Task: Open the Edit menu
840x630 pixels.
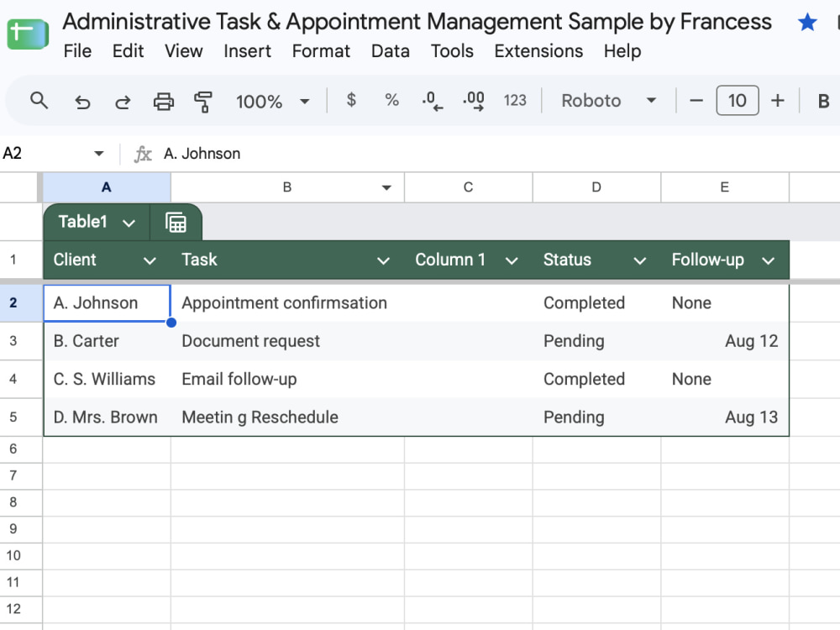Action: pos(128,51)
